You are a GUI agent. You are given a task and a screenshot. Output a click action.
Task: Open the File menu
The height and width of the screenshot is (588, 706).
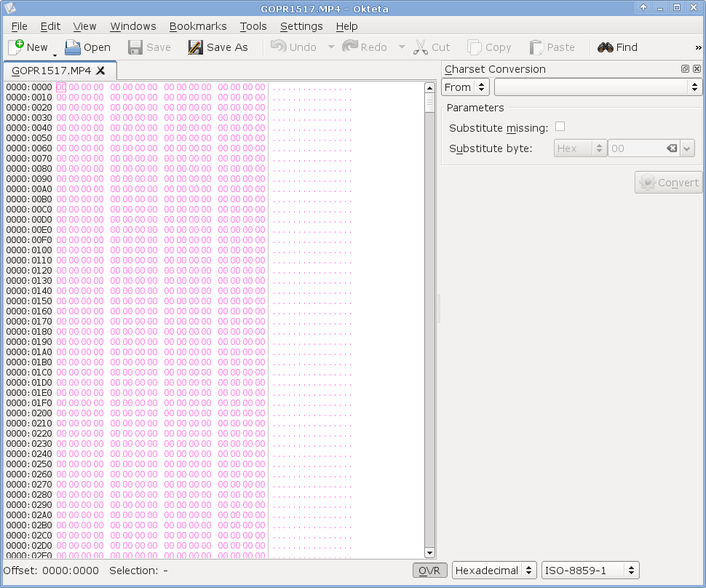(x=20, y=26)
